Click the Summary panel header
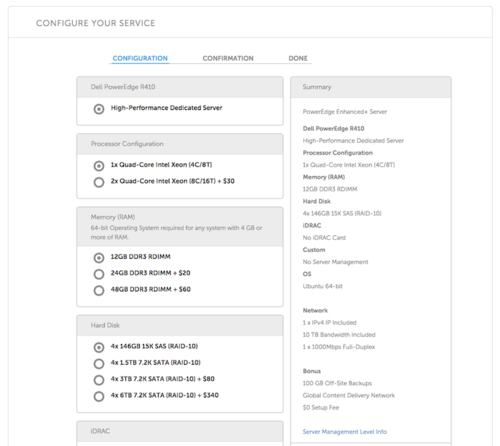 point(371,87)
